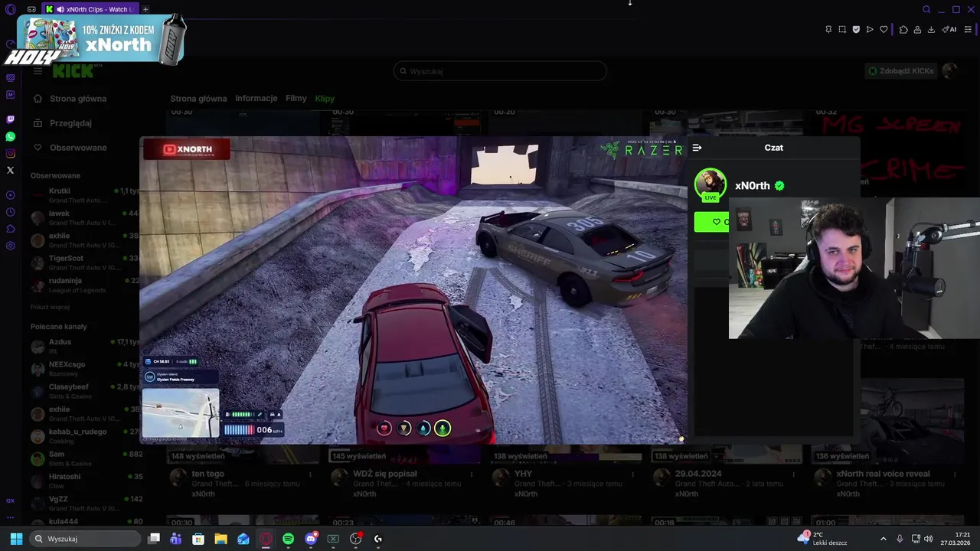Open Przeglądaj in Kick sidebar
This screenshot has height=551, width=980.
[x=63, y=123]
